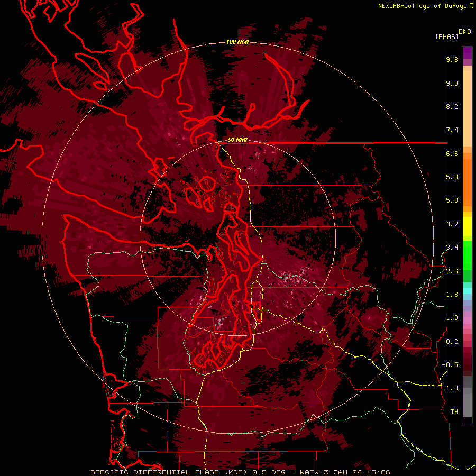Screen dimensions: 476x476
Task: Click the TH threshold label
Action: point(454,412)
